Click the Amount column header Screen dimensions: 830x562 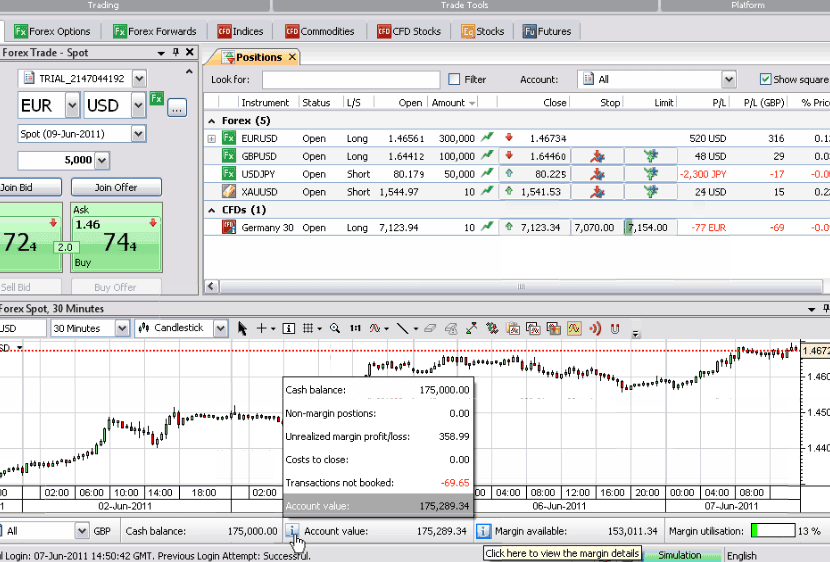[453, 102]
